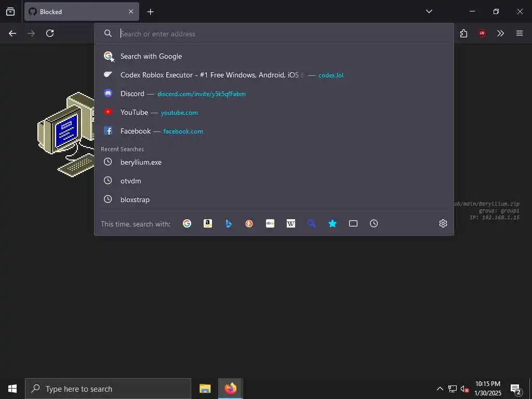Go back to the previous page
532x399 pixels.
tap(12, 33)
